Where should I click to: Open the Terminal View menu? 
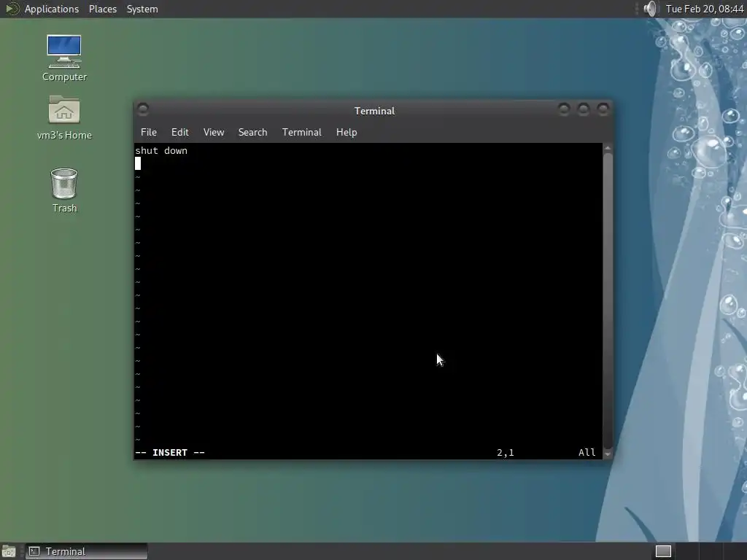pos(214,132)
